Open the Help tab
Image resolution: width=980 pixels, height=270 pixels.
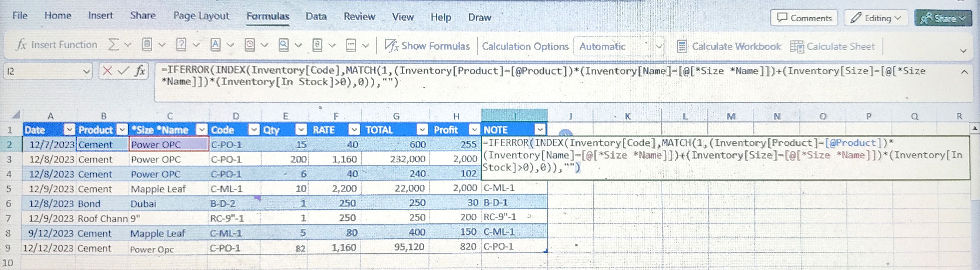coord(441,17)
